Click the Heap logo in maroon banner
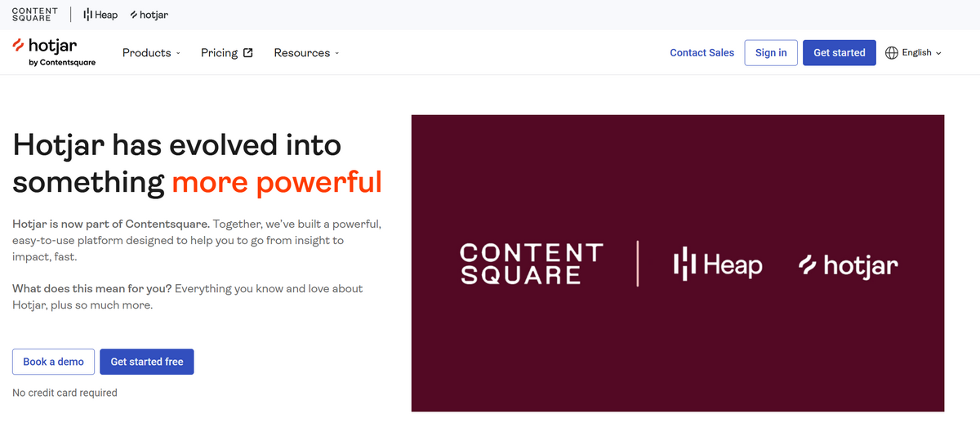980x440 pixels. (x=718, y=264)
